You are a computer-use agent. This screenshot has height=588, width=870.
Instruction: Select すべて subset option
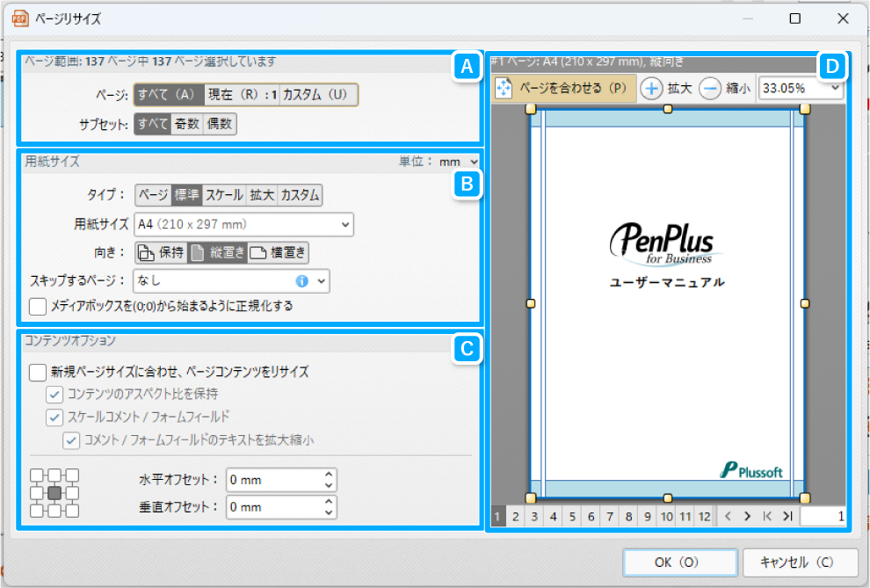(x=153, y=124)
